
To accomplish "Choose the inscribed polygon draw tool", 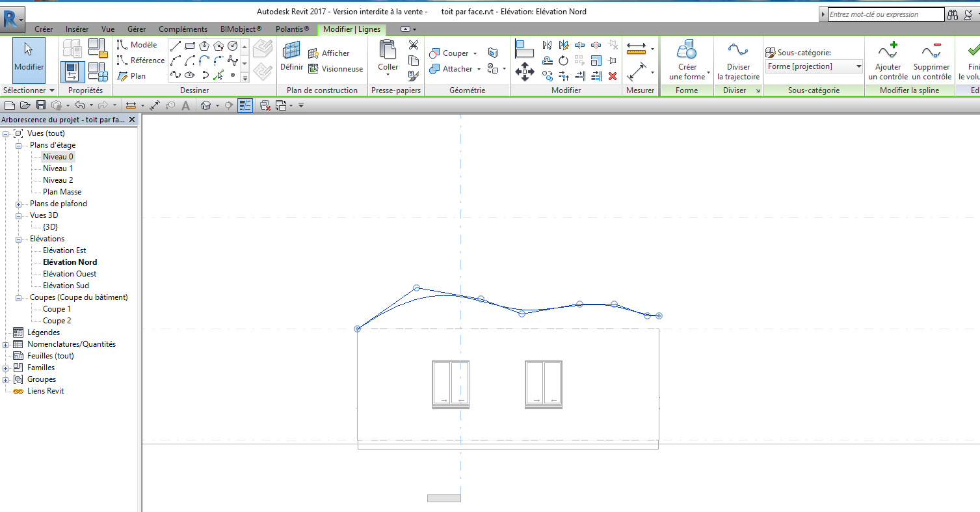I will point(204,46).
